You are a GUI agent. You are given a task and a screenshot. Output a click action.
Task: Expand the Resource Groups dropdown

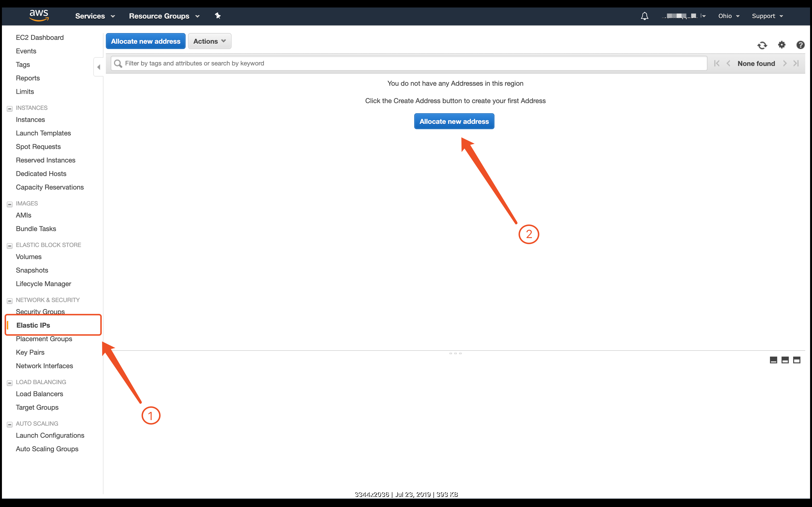pos(166,16)
